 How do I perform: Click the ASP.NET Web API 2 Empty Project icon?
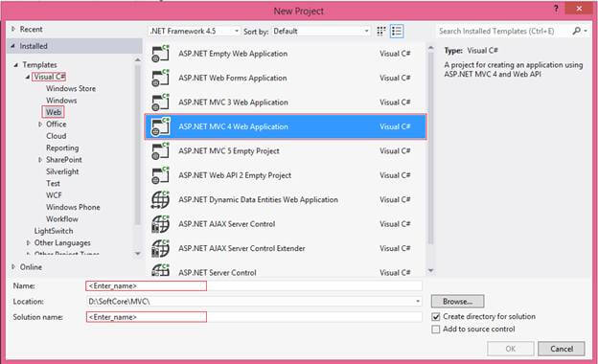tap(160, 175)
